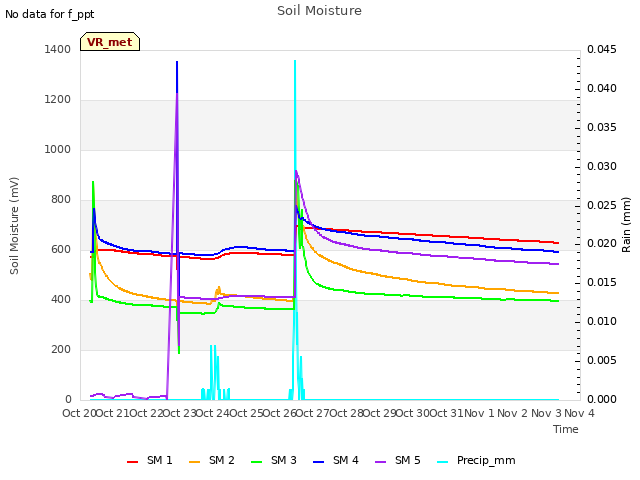Select the Soil Moisture chart title
The image size is (640, 480).
(320, 11)
